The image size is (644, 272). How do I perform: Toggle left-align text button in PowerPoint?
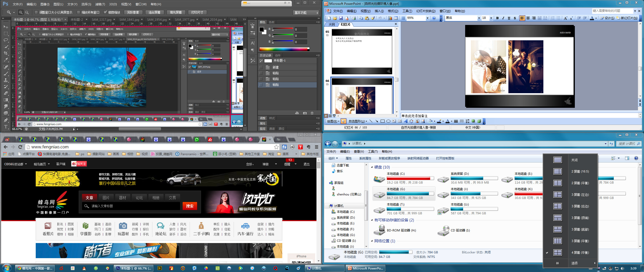522,18
